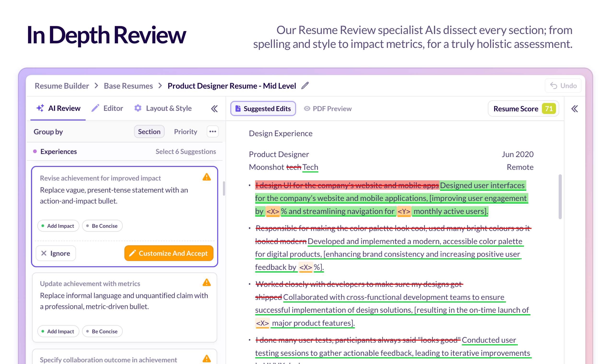Open the more options ellipsis menu
Image resolution: width=609 pixels, height=364 pixels.
[x=212, y=131]
